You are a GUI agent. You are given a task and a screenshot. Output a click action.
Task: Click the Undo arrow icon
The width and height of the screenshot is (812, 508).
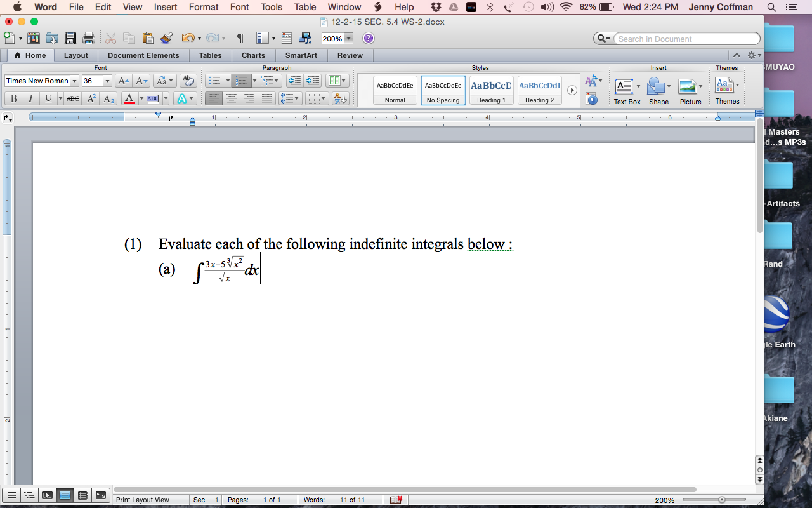(187, 39)
